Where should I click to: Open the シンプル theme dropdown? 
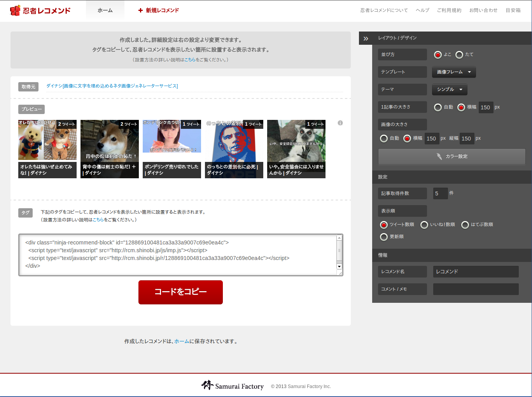pyautogui.click(x=450, y=90)
